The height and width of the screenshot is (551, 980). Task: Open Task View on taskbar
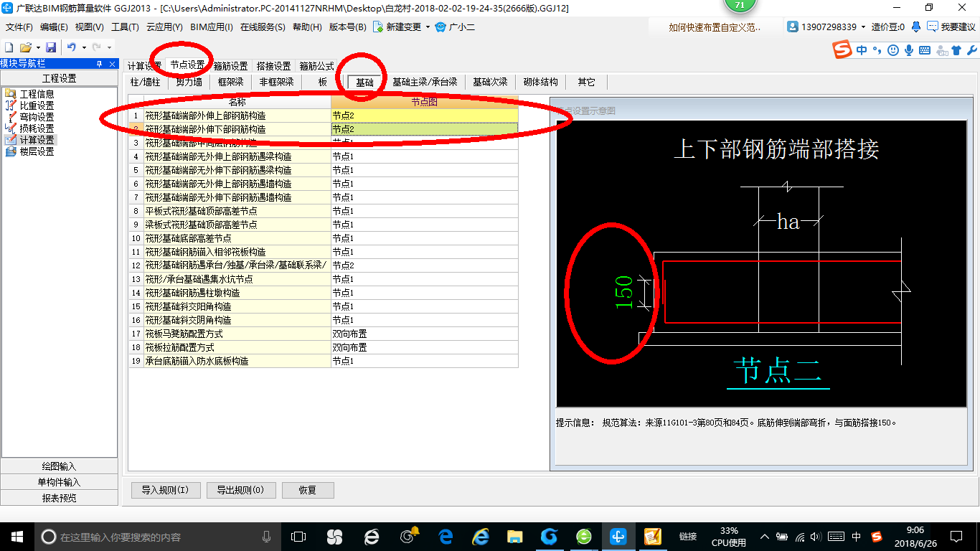click(298, 537)
